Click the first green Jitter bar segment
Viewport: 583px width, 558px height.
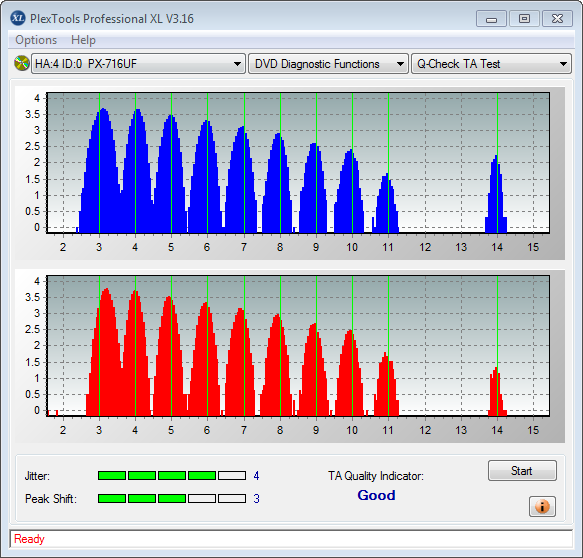pos(112,475)
